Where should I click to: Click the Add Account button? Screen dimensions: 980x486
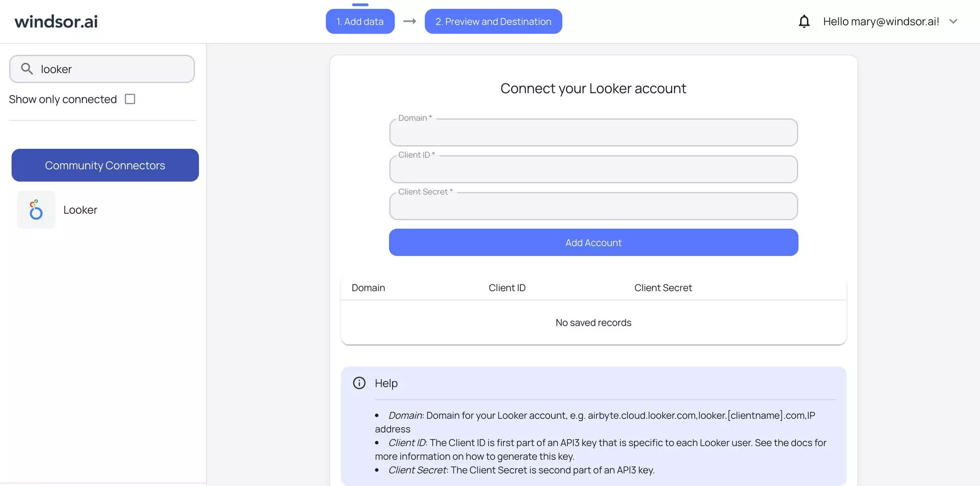pos(593,243)
